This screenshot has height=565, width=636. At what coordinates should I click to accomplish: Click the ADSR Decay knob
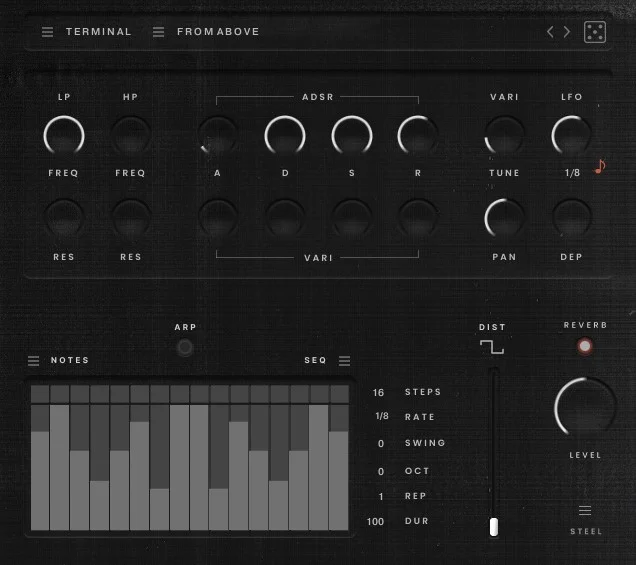point(285,135)
